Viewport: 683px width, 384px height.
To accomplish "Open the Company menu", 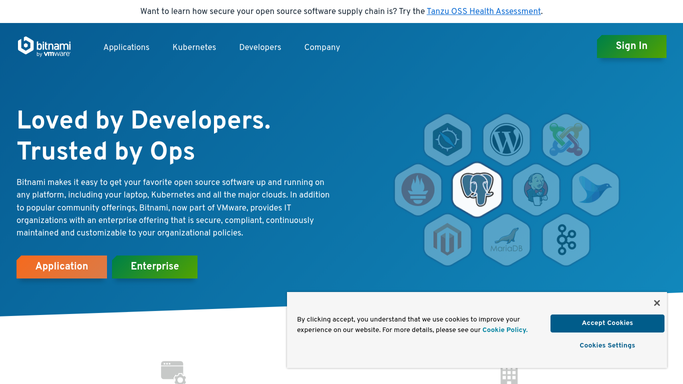I will tap(322, 47).
